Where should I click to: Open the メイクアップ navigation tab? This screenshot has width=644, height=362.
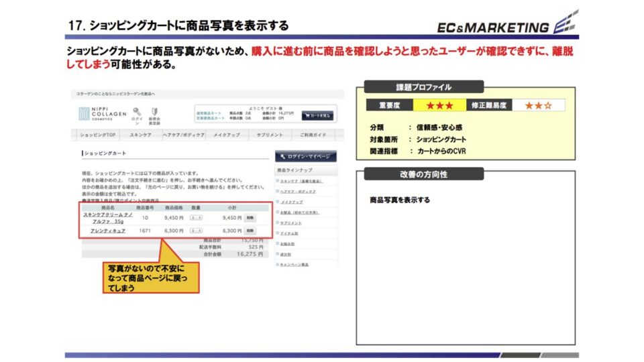(227, 135)
